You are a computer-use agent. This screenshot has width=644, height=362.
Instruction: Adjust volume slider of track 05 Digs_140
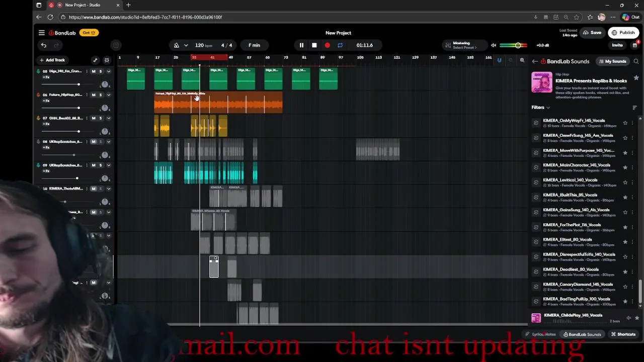(x=78, y=84)
